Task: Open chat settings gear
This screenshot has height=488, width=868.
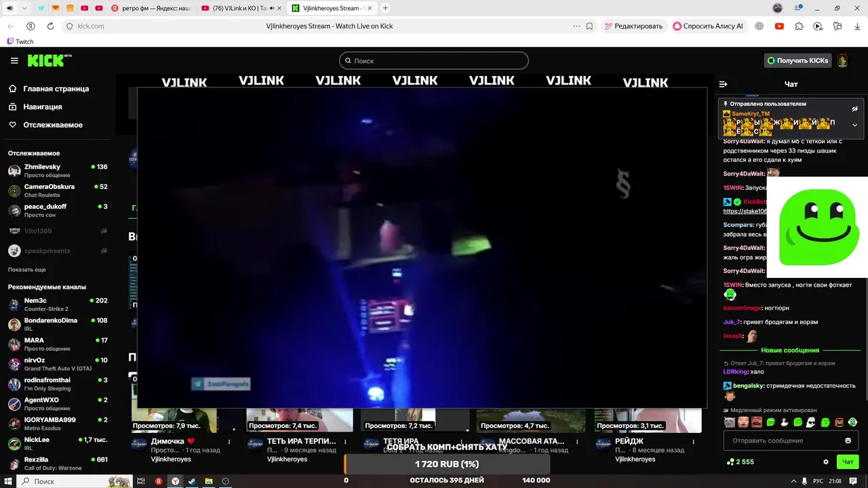Action: (x=826, y=462)
